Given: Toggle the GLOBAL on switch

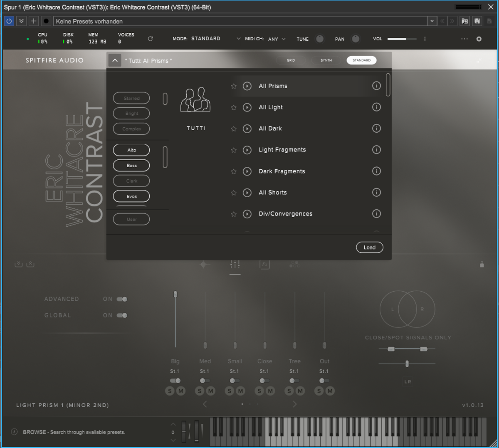Looking at the screenshot, I should (122, 315).
